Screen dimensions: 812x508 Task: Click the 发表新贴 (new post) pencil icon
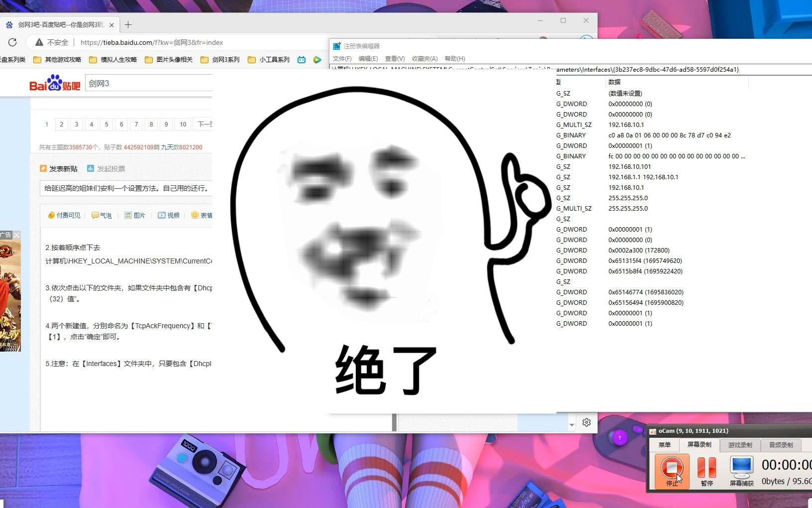[x=44, y=169]
